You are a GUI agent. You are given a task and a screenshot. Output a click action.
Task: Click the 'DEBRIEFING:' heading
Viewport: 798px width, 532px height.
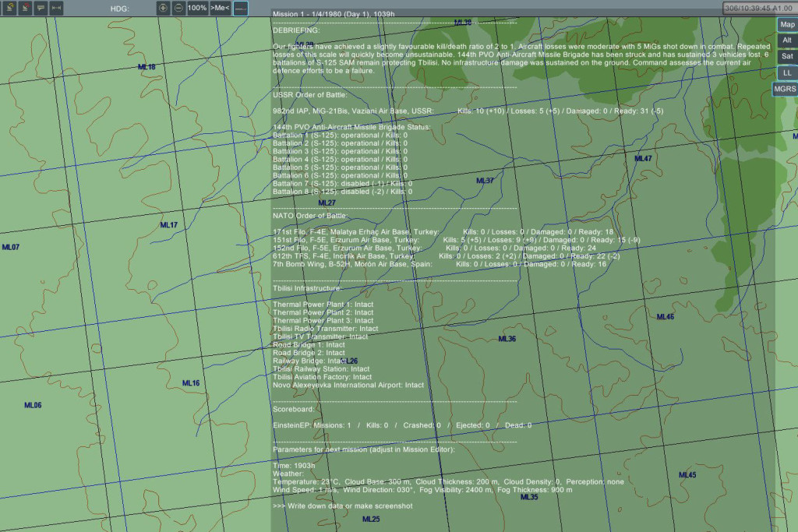point(296,30)
